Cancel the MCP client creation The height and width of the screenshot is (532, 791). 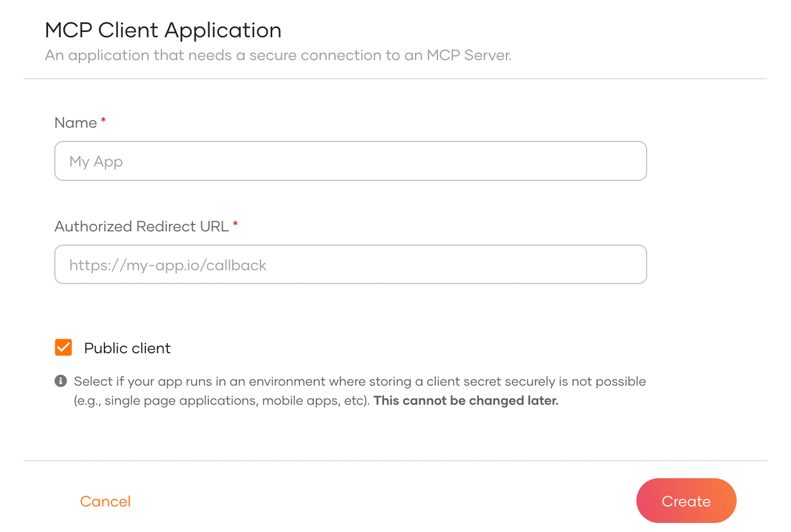tap(105, 501)
